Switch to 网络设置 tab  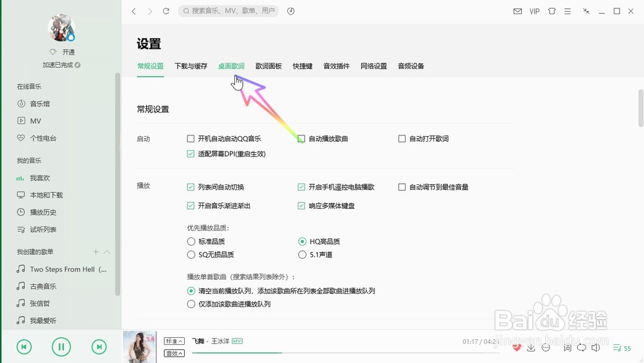pyautogui.click(x=374, y=66)
